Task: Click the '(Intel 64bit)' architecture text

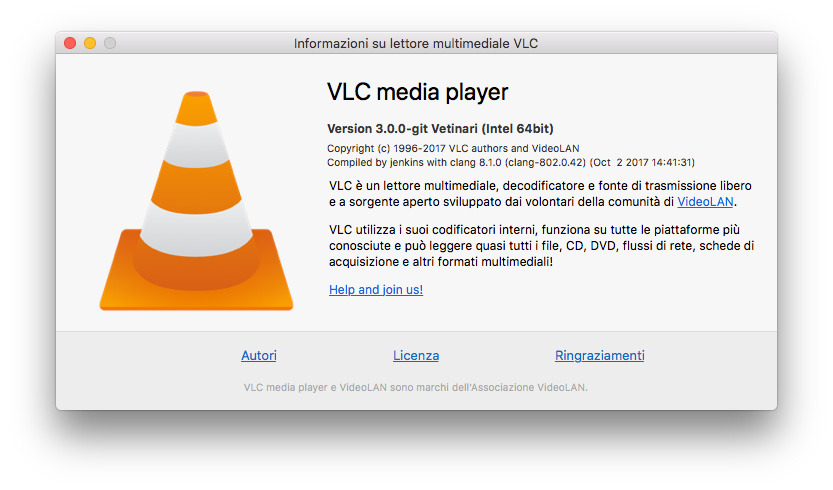Action: click(x=519, y=129)
